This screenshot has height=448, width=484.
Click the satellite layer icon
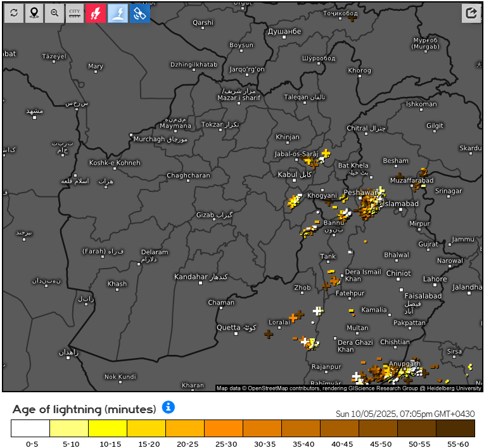click(140, 13)
